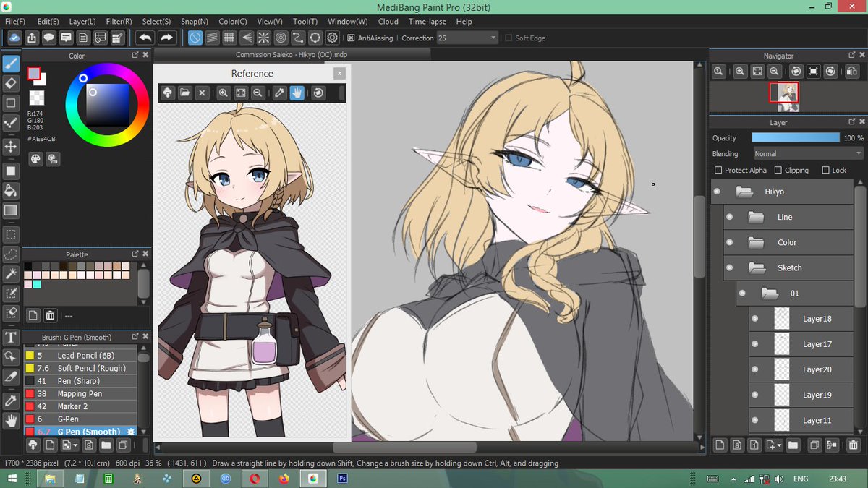Open the Correction value dropdown

pos(494,38)
